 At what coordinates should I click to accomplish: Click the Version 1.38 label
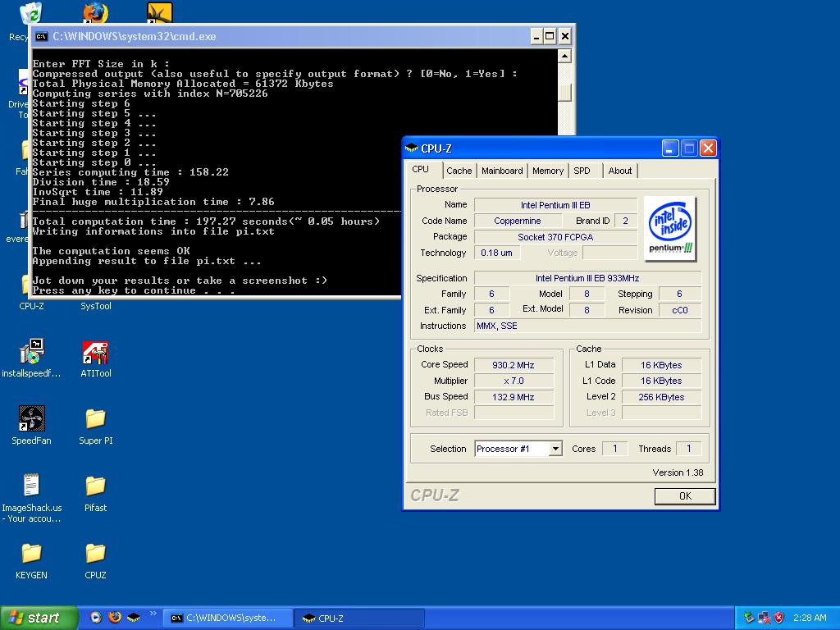click(678, 472)
